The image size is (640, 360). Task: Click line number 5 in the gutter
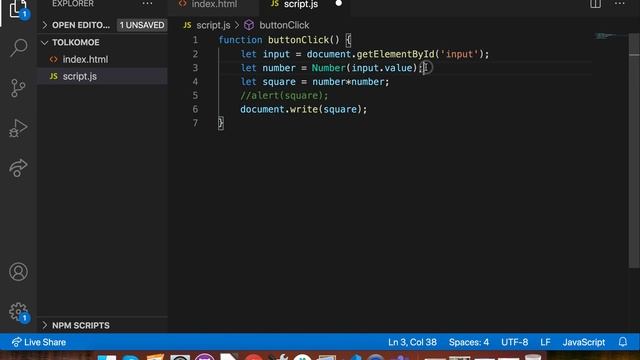[x=195, y=96]
